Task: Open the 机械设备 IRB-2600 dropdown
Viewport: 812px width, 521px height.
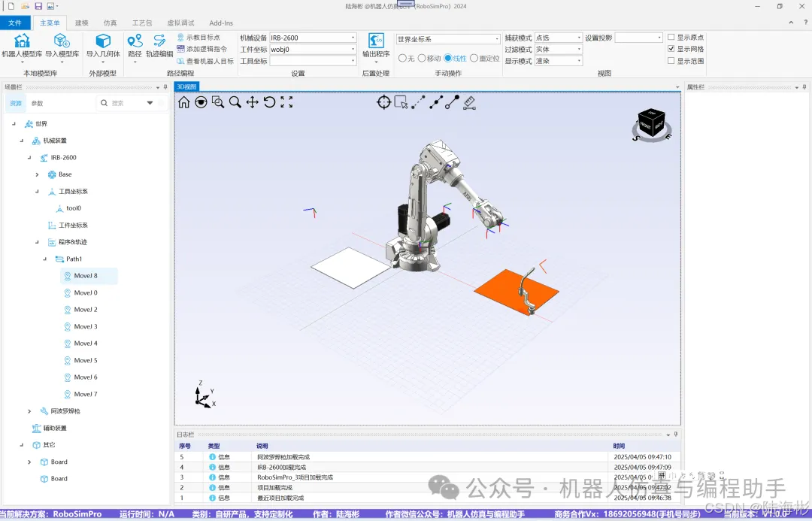Action: (x=313, y=38)
